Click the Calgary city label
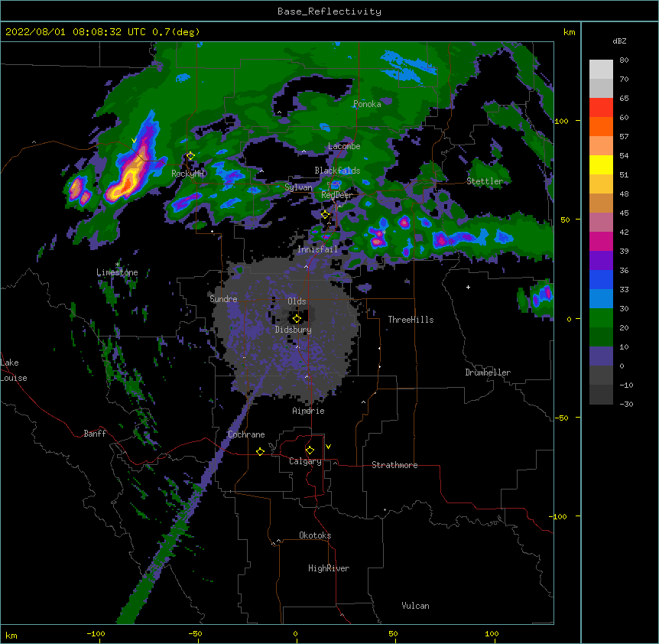The height and width of the screenshot is (644, 659). pyautogui.click(x=305, y=461)
